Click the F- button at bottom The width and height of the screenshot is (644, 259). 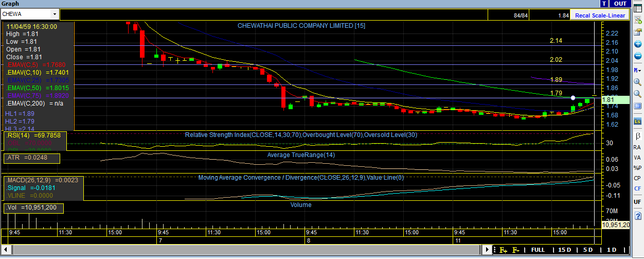pos(516,250)
